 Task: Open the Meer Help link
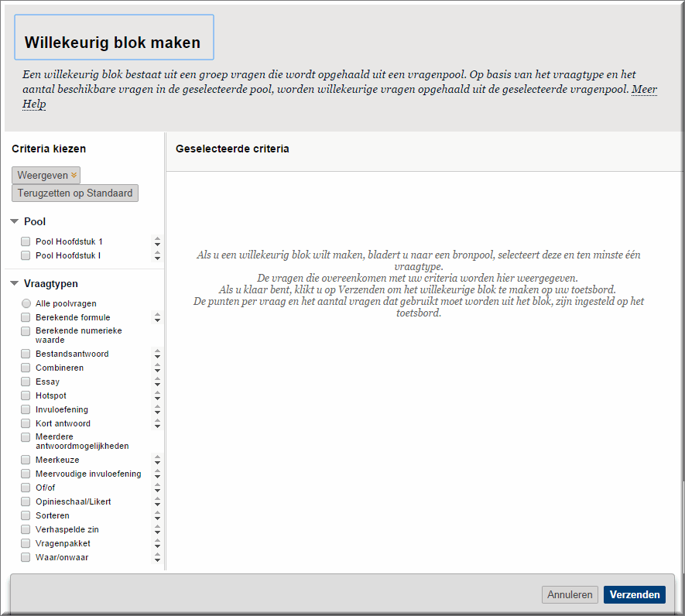click(x=644, y=89)
